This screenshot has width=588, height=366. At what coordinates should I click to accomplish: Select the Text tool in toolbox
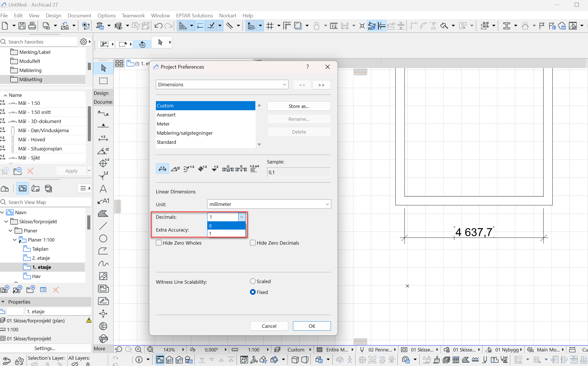103,189
